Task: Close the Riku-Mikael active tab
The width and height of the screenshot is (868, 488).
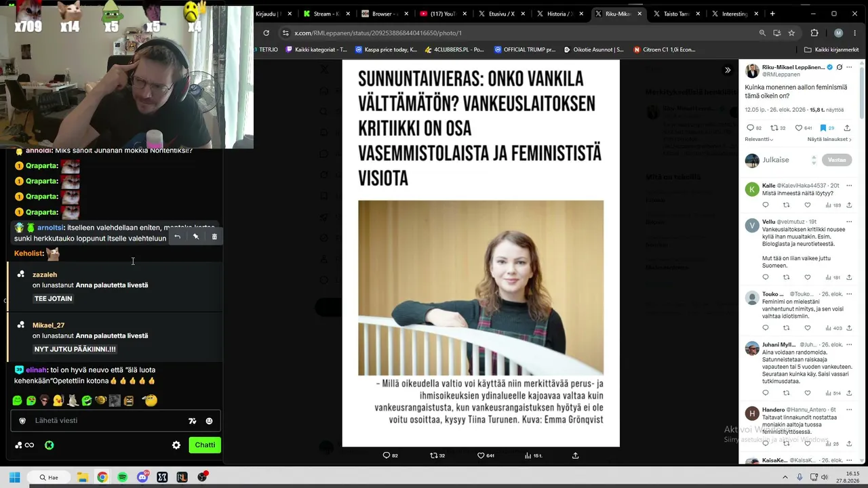Action: 639,14
